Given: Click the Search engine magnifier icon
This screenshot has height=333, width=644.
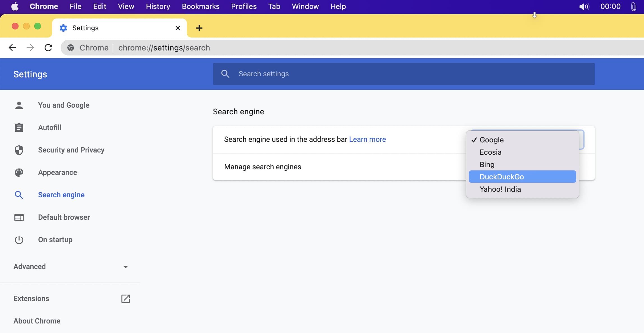Looking at the screenshot, I should [19, 195].
